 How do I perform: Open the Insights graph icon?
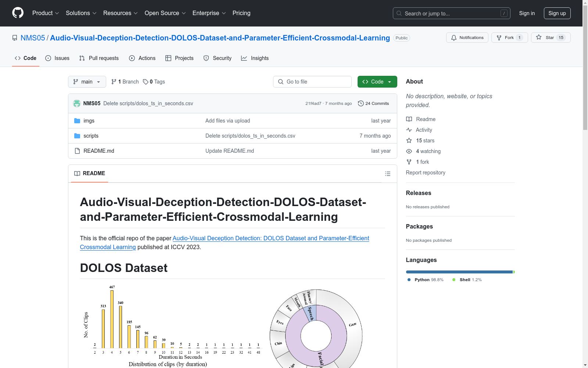coord(244,58)
